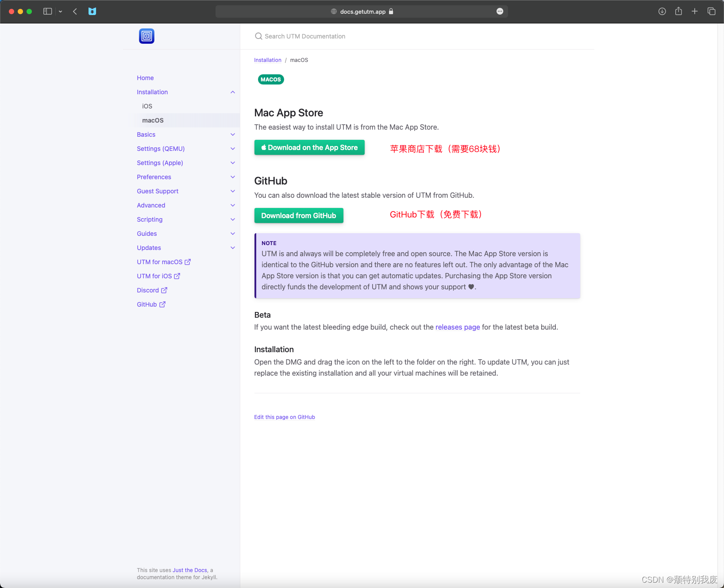Open a new tab with plus icon
This screenshot has width=724, height=588.
coord(695,12)
